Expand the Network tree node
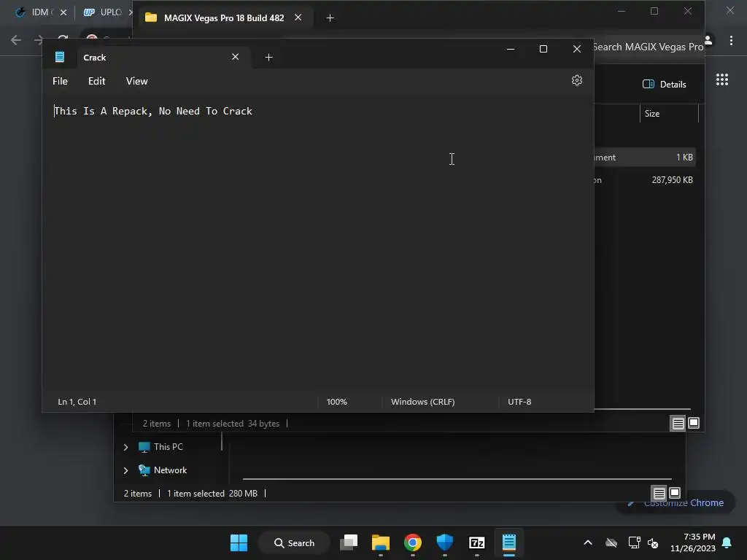Image resolution: width=747 pixels, height=560 pixels. click(x=125, y=470)
